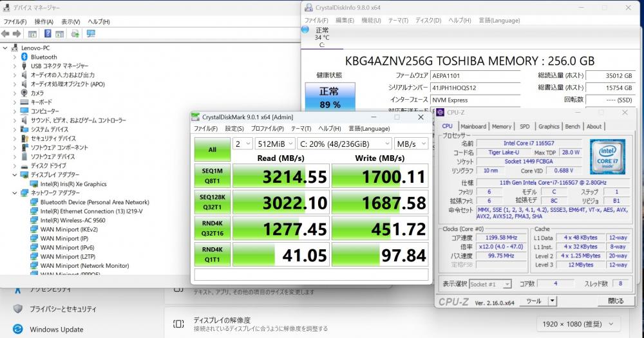
Task: Click the Forward arrow in Device Manager toolbar
Action: 17,33
